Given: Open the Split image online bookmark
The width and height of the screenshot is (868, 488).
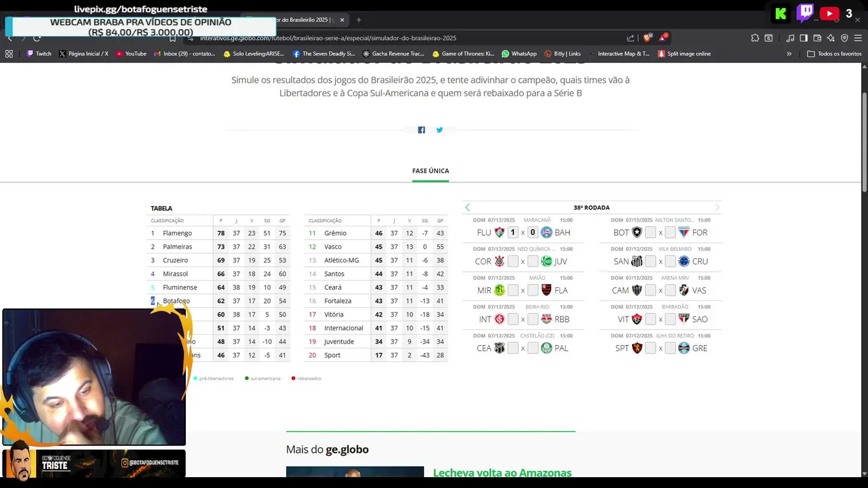Looking at the screenshot, I should coord(684,54).
